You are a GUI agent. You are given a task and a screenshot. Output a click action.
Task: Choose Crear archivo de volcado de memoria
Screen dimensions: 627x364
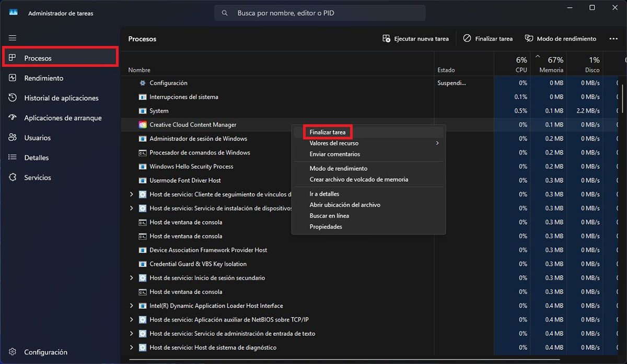pos(358,179)
